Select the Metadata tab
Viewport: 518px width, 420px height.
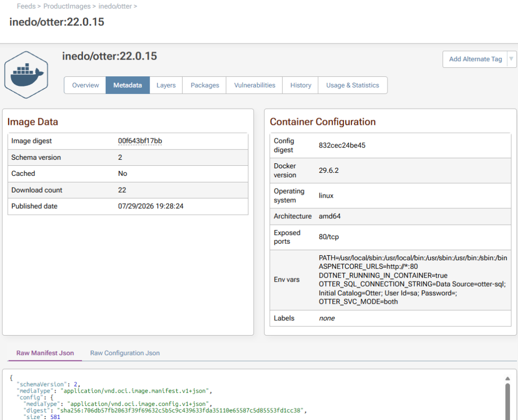pyautogui.click(x=127, y=85)
